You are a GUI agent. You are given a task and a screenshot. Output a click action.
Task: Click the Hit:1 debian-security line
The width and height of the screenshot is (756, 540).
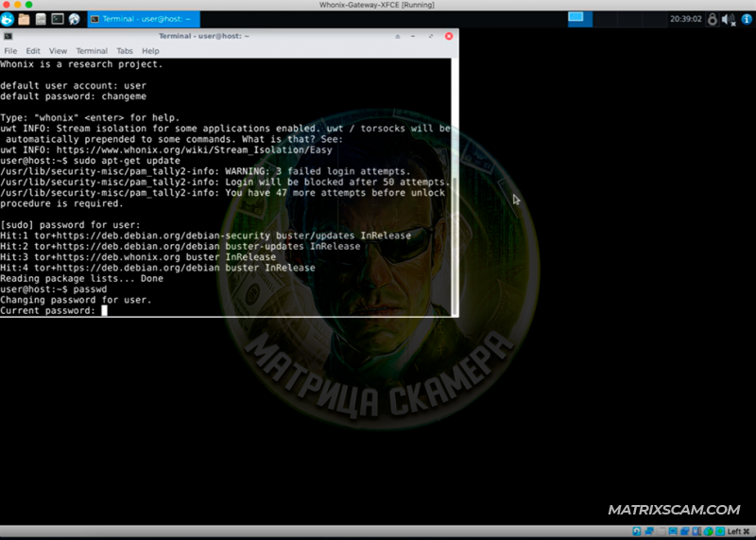pyautogui.click(x=205, y=235)
